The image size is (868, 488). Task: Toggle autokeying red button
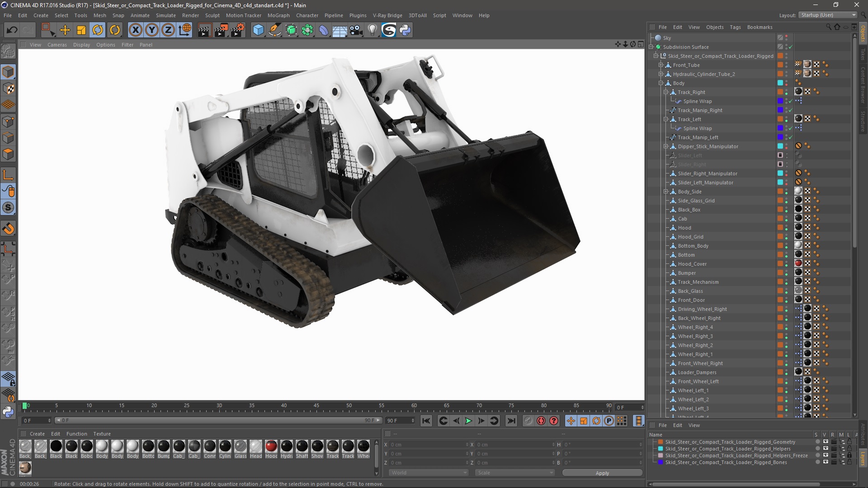pyautogui.click(x=541, y=421)
